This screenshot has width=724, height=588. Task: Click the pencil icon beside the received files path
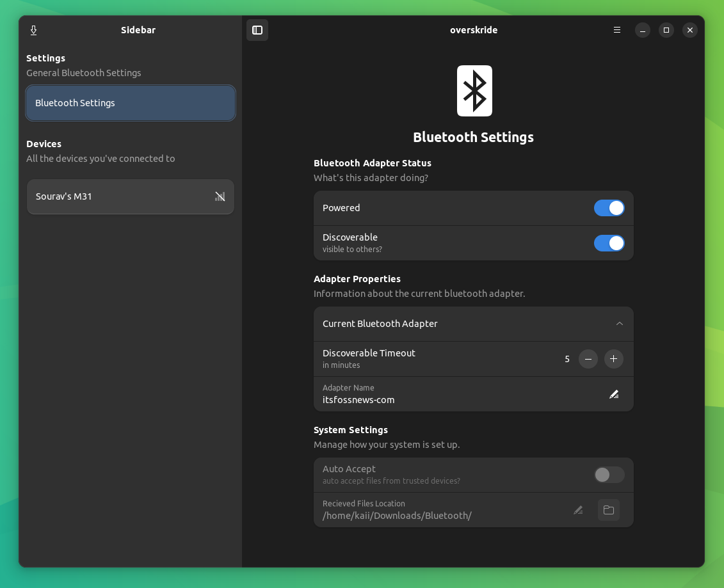click(x=578, y=510)
